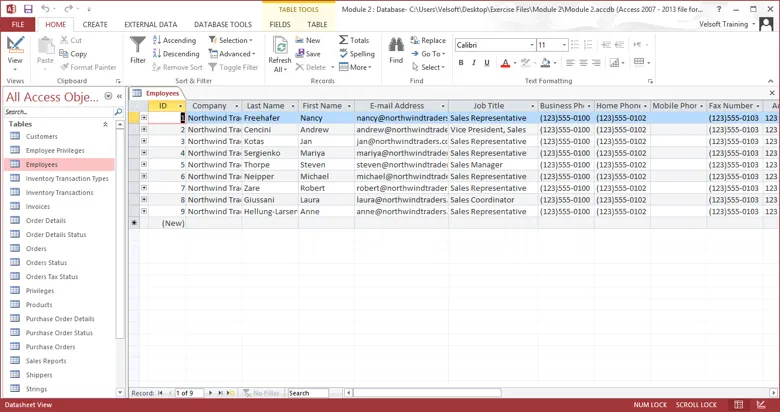Click the Copy command
This screenshot has width=780, height=412.
click(73, 54)
